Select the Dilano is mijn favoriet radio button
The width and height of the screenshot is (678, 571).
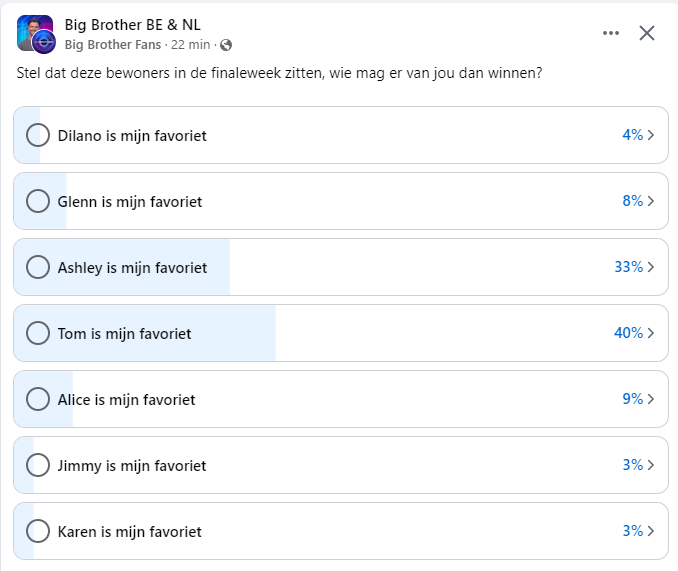click(x=38, y=135)
